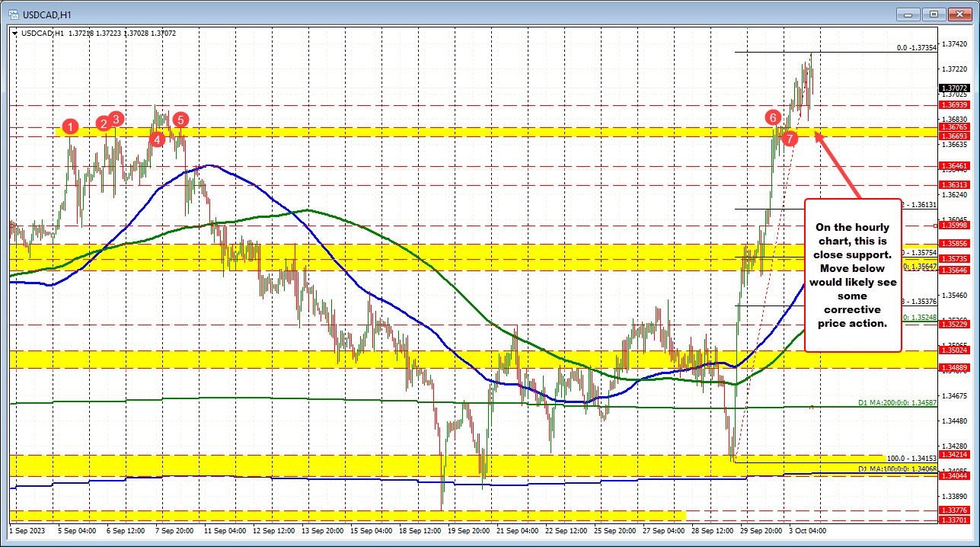Screen dimensions: 980x547
Task: Collapse the chart quote display with the triangle
Action: tap(15, 33)
